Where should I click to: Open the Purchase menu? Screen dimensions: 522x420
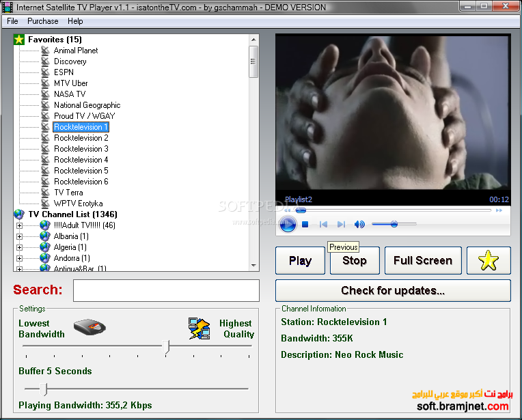pyautogui.click(x=42, y=21)
